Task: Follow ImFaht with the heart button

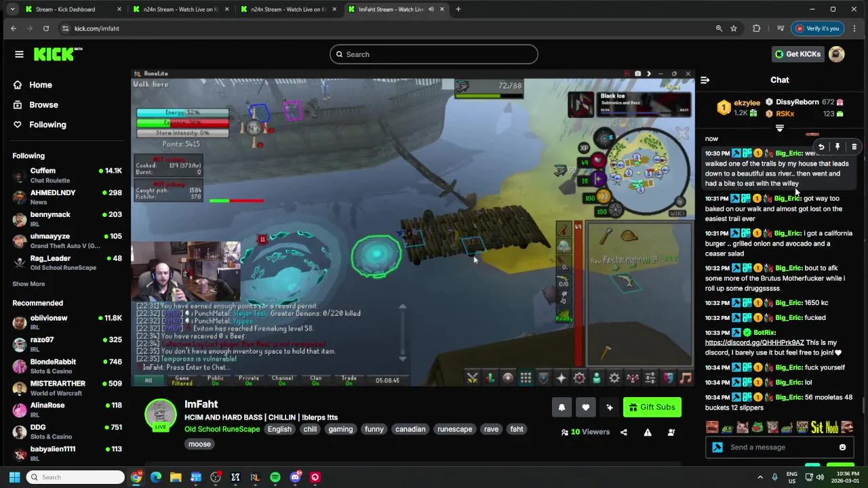Action: tap(585, 407)
